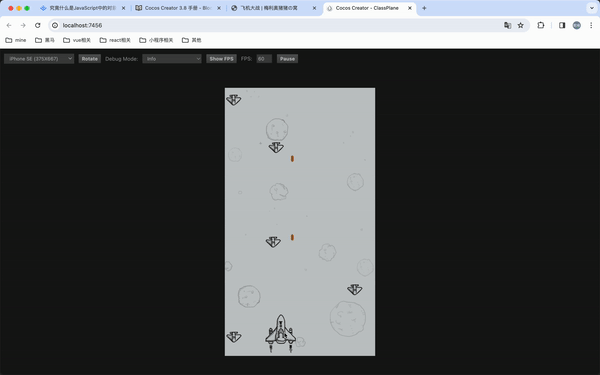Open the translate page icon

tap(507, 25)
